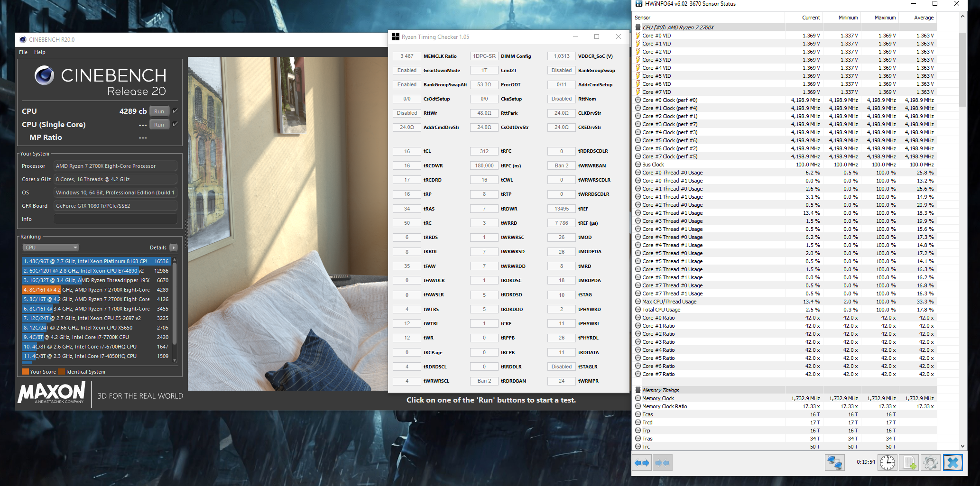Click the Current column header in HWiNFO
The height and width of the screenshot is (486, 980).
click(804, 18)
